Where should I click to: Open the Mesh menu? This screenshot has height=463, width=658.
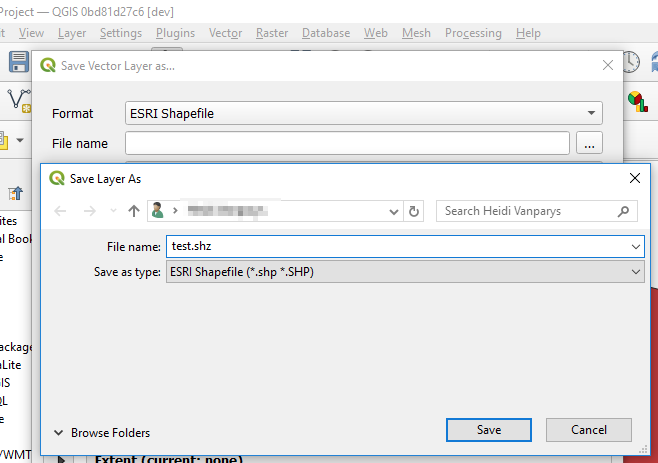416,33
